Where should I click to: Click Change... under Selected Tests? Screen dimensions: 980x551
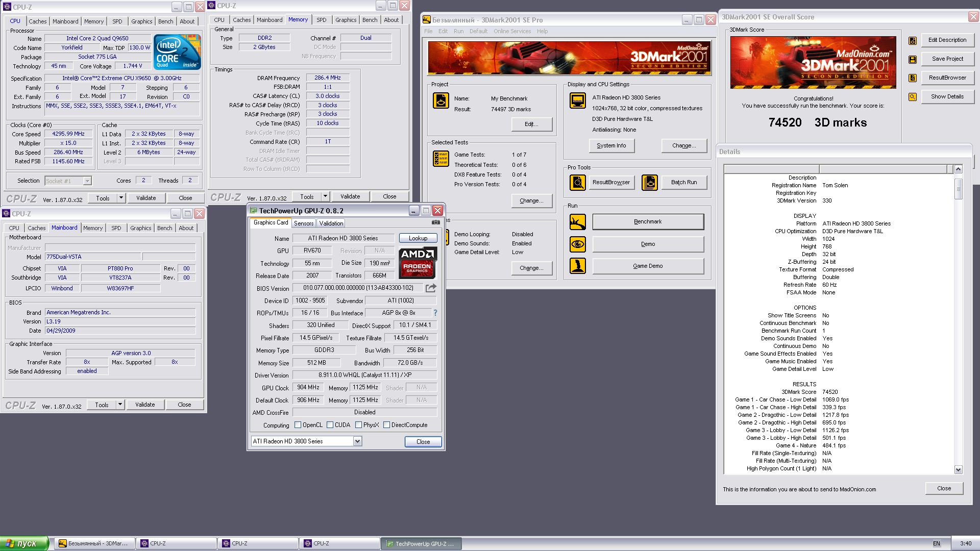point(532,201)
